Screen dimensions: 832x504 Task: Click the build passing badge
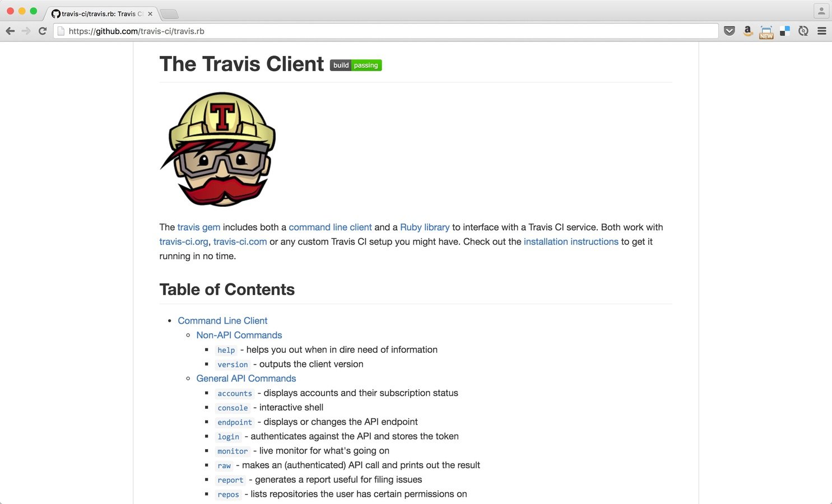point(356,66)
